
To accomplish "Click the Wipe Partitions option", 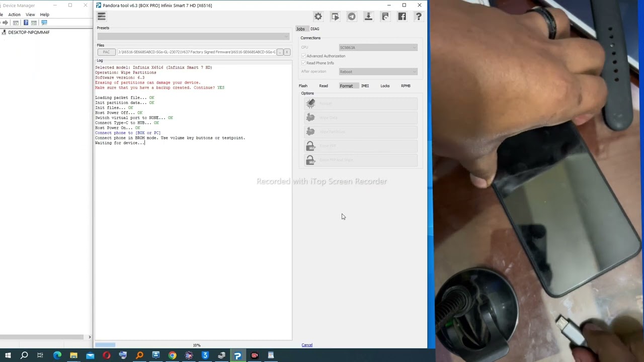I will 361,132.
